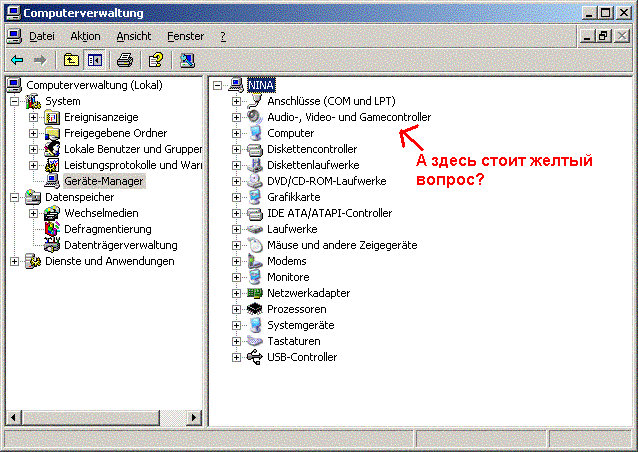The height and width of the screenshot is (452, 638).
Task: Expand the Netzwerkadapter device category
Action: pyautogui.click(x=237, y=293)
